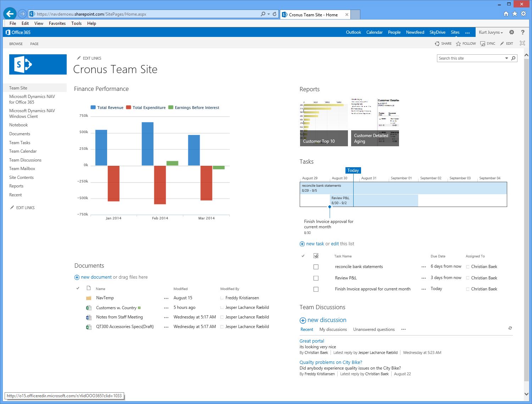Switch to the PAGE ribbon tab
Viewport: 532px width, 404px height.
tap(34, 44)
